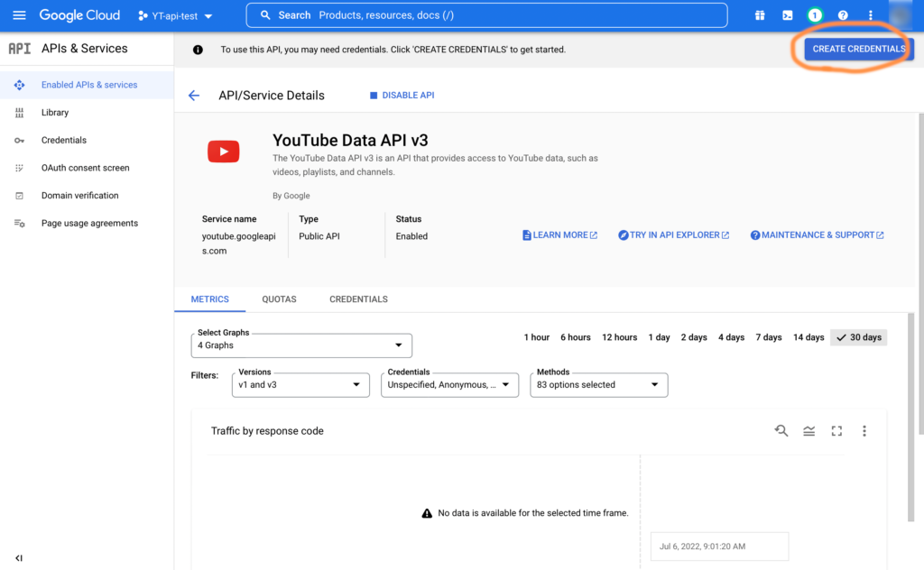This screenshot has height=570, width=924.
Task: Choose the 1 hour time range
Action: coord(536,337)
